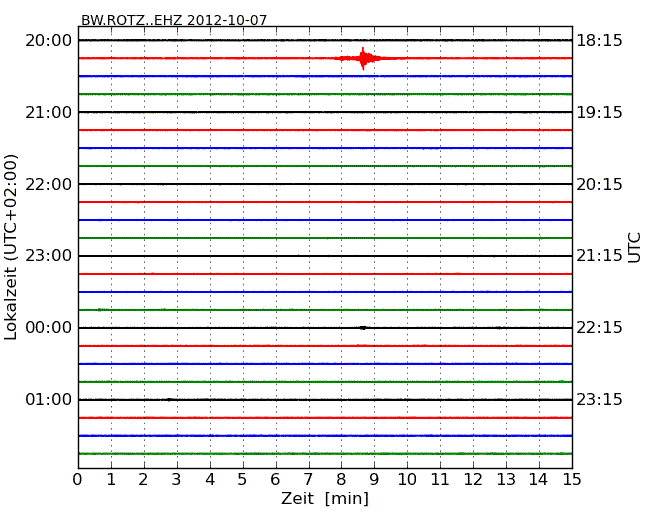Click the 2 minute tick label
The width and height of the screenshot is (650, 520).
143,479
